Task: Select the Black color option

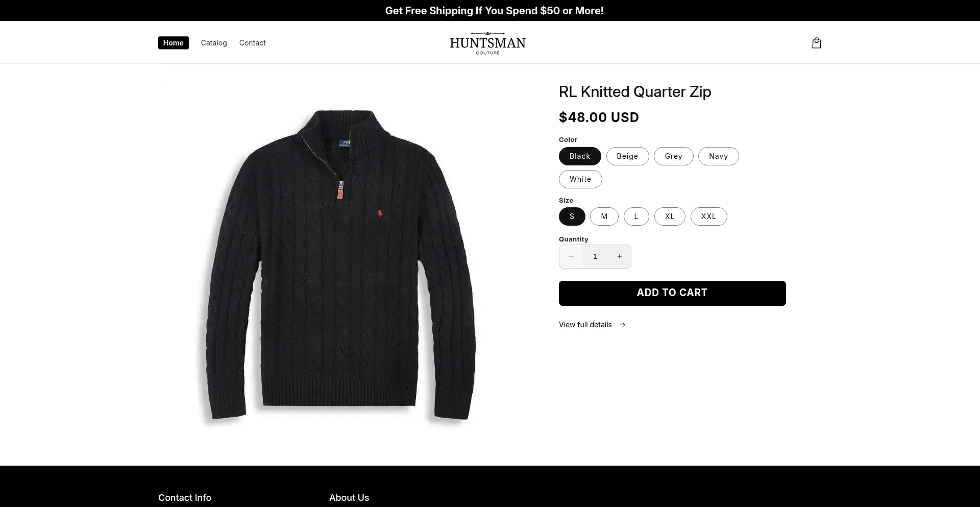Action: pyautogui.click(x=580, y=156)
